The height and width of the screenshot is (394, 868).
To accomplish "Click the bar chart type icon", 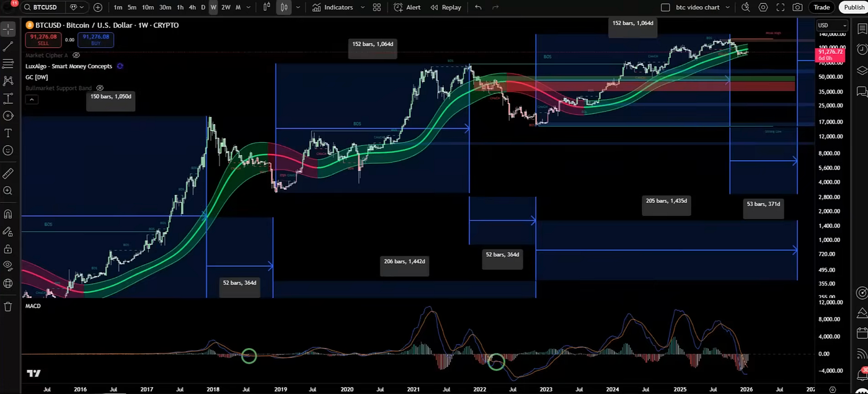I will point(267,7).
